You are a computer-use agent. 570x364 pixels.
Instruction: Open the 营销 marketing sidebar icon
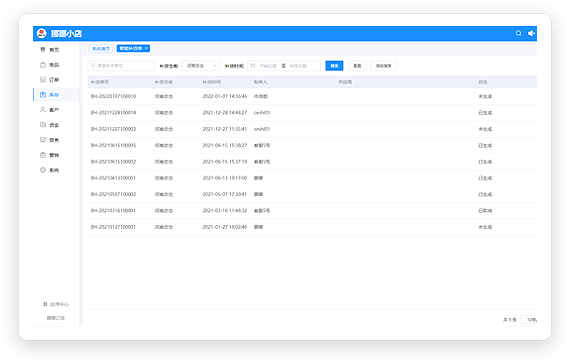[43, 155]
